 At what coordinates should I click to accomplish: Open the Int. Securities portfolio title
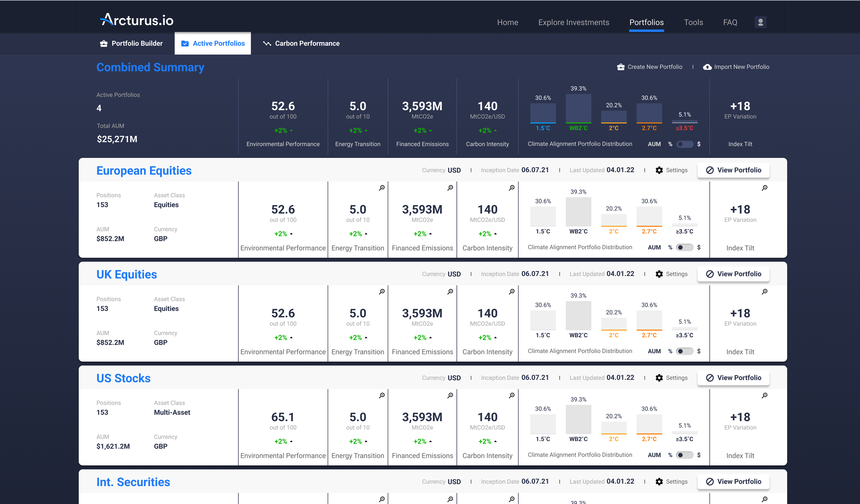[133, 482]
